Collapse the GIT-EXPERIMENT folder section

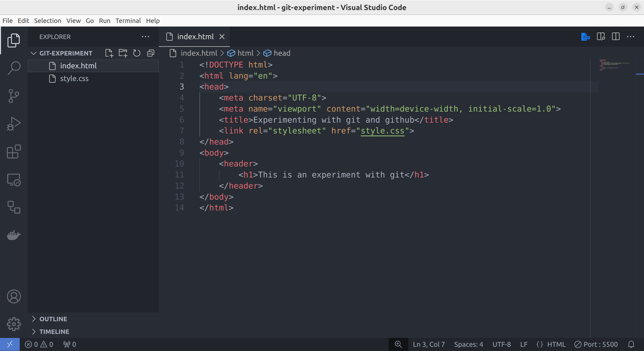point(66,53)
